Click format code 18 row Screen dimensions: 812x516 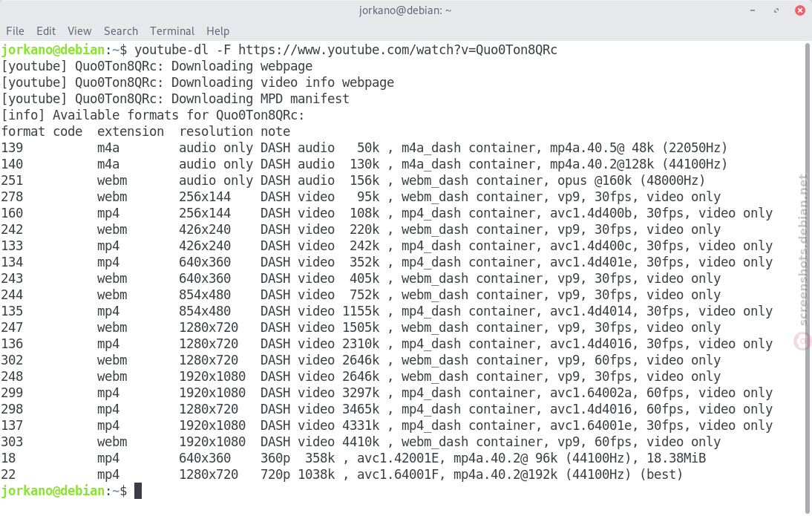(353, 458)
